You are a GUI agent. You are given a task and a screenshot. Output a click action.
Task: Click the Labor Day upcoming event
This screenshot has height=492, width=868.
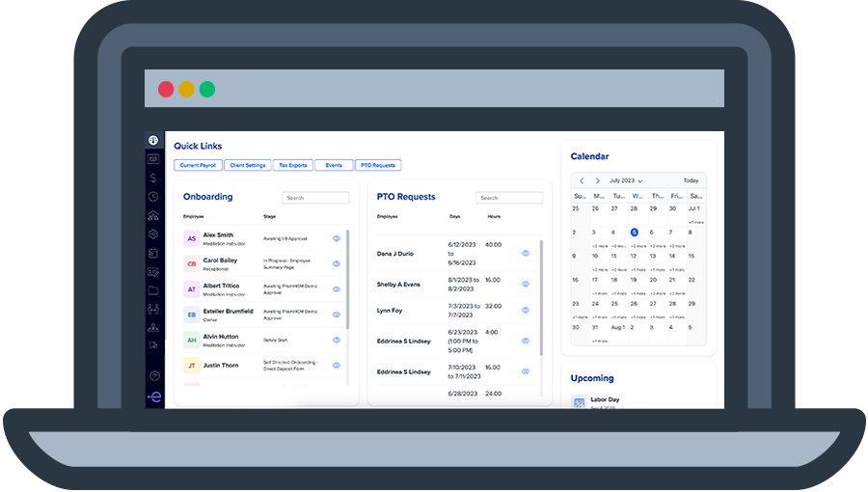[605, 399]
